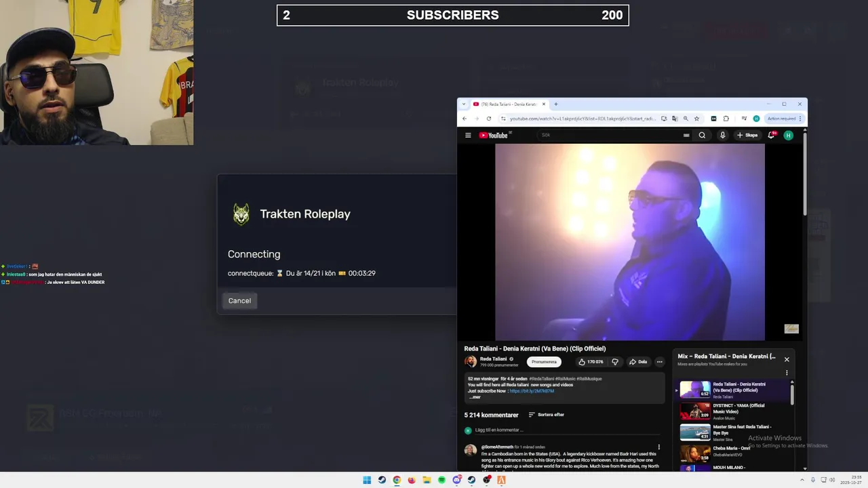Screen dimensions: 868x488
Task: Click the #ReddaTaliani hashtag
Action: (x=542, y=379)
